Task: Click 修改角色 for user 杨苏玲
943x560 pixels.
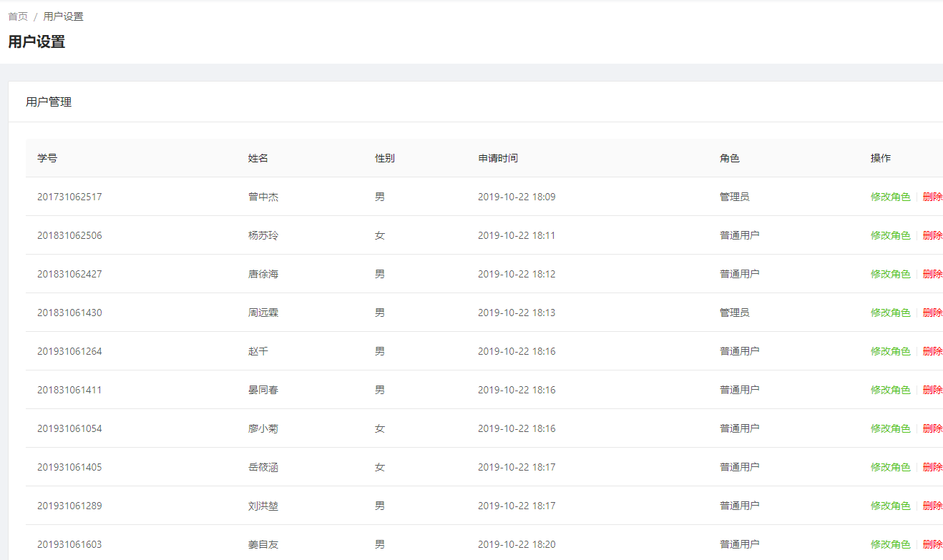Action: (890, 235)
